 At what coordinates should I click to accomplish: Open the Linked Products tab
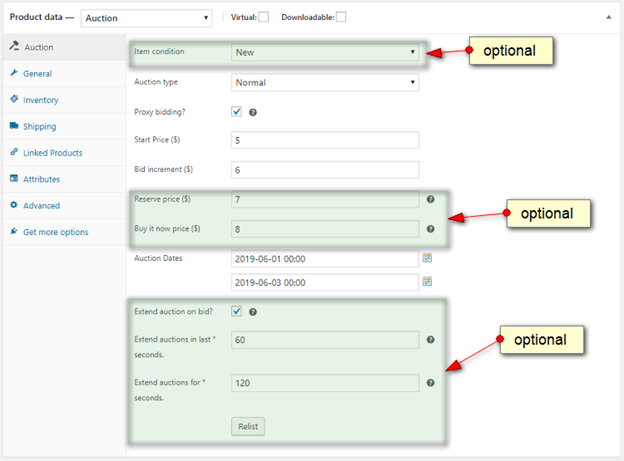52,153
